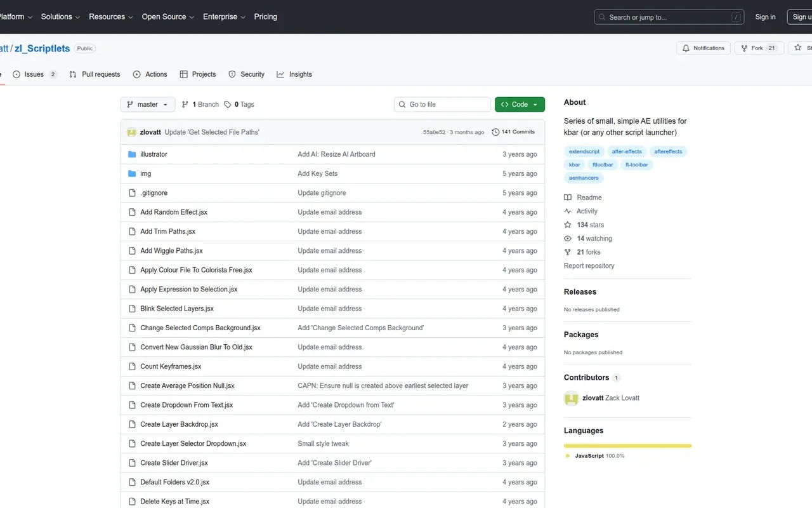Expand the Resources navigation menu

pos(110,17)
